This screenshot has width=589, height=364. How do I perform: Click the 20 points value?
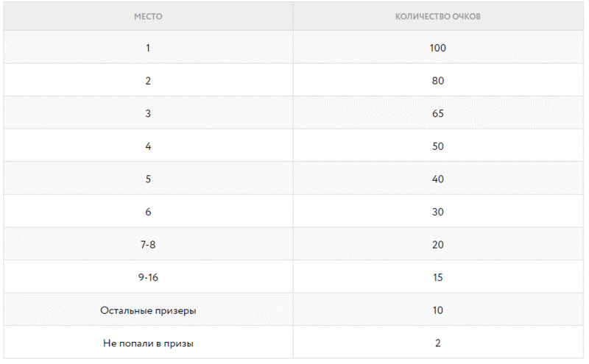[438, 245]
